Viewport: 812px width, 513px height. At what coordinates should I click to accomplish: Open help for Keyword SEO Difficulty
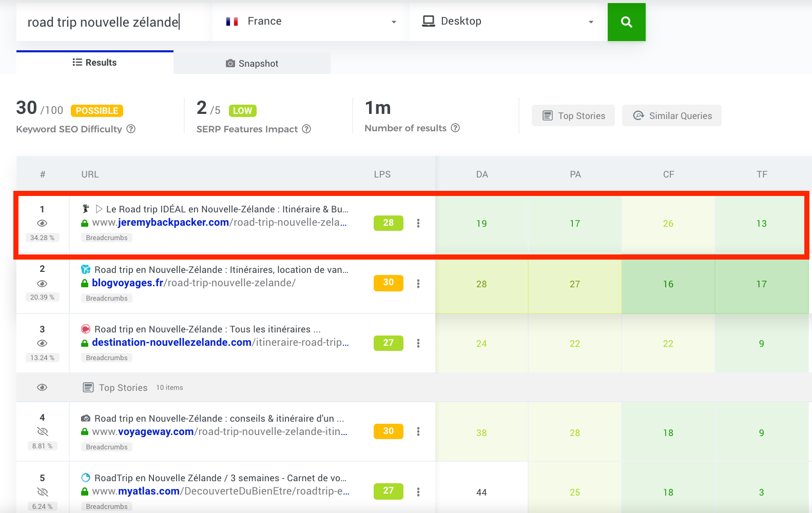point(131,129)
